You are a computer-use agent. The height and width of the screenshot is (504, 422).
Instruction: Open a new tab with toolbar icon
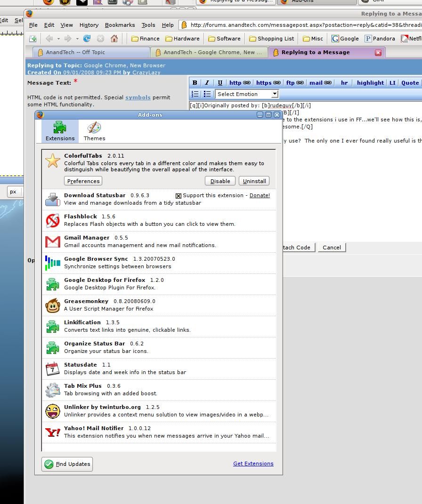tap(33, 39)
